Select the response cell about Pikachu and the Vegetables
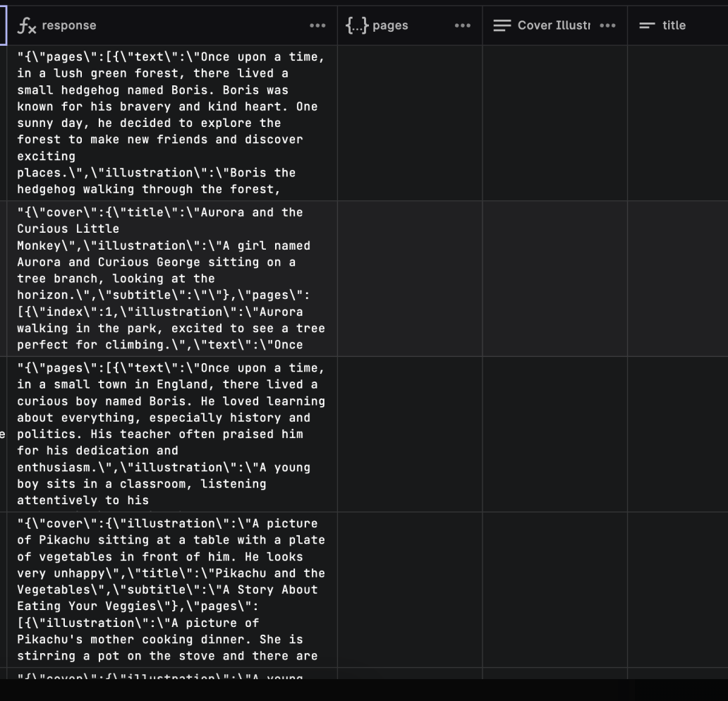 169,589
